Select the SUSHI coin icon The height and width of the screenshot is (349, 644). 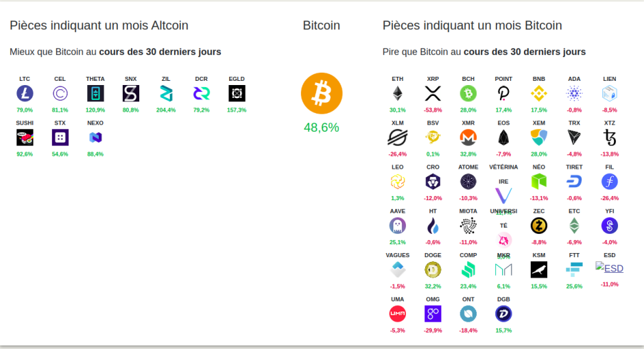pos(25,138)
